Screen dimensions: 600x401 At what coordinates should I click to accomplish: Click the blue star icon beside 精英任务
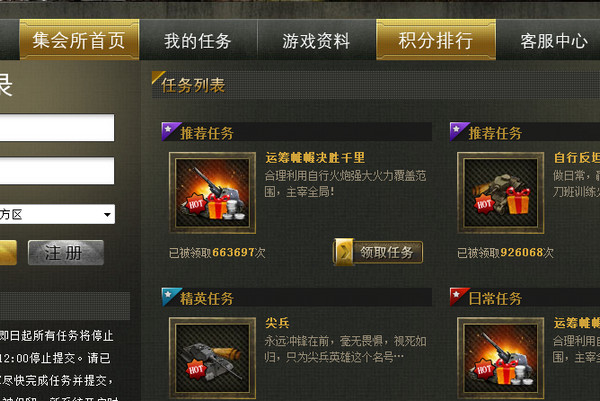point(170,296)
